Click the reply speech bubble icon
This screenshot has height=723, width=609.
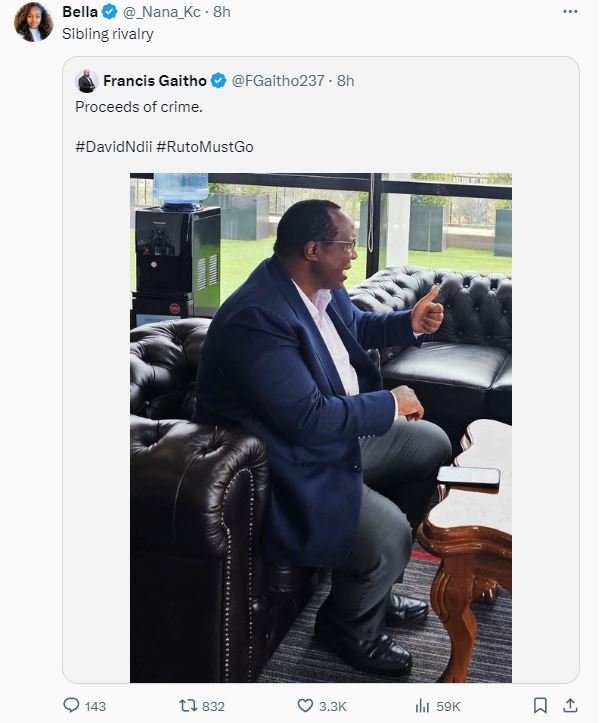click(x=71, y=706)
